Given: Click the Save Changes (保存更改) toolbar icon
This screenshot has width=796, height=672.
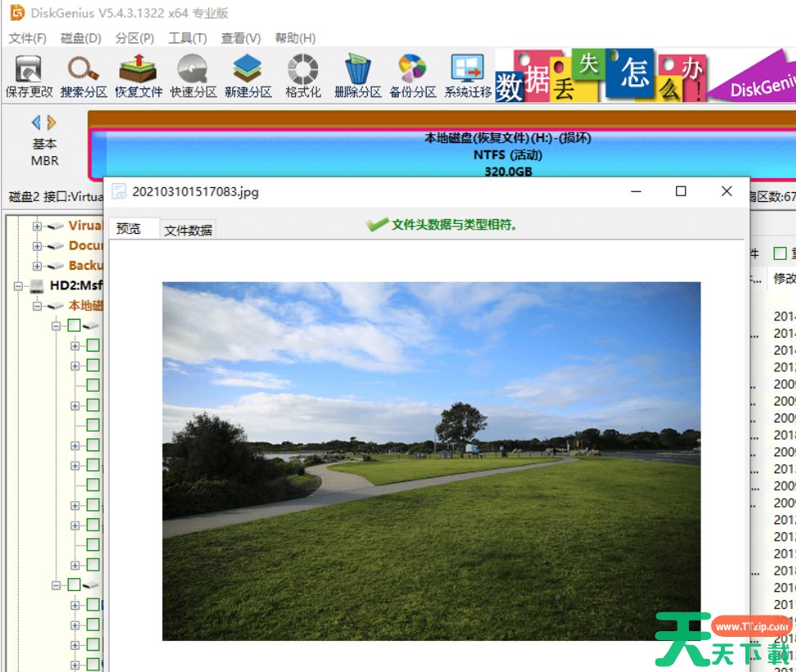Looking at the screenshot, I should click(29, 75).
